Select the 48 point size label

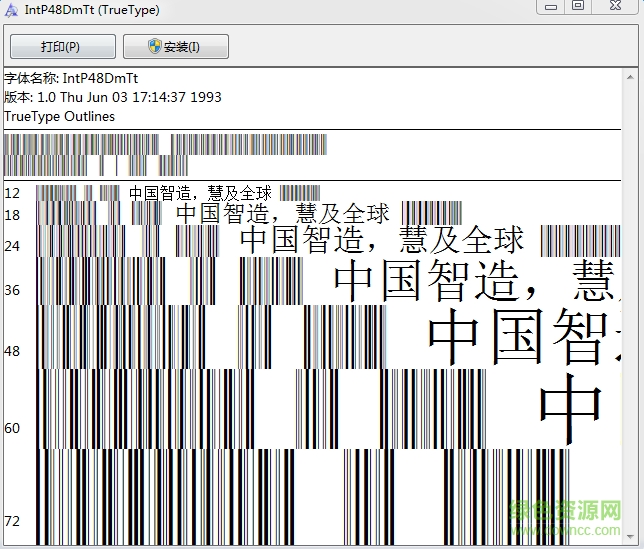tap(12, 351)
